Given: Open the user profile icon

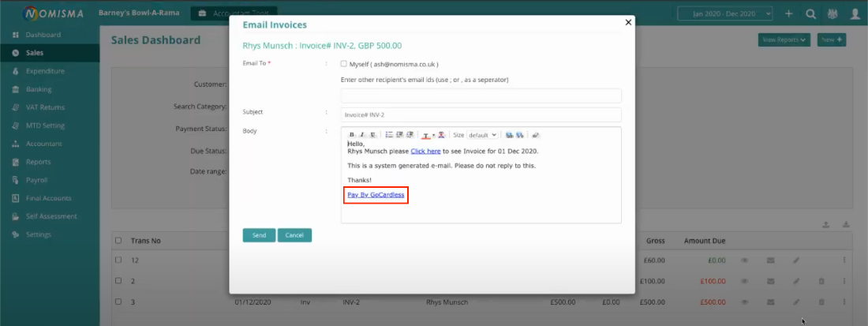Looking at the screenshot, I should (x=855, y=14).
